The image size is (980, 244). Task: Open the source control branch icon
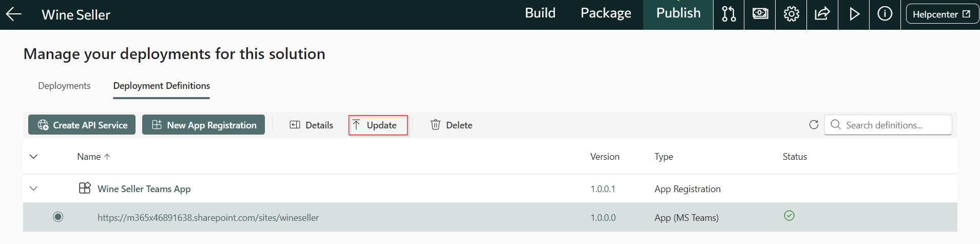[728, 14]
